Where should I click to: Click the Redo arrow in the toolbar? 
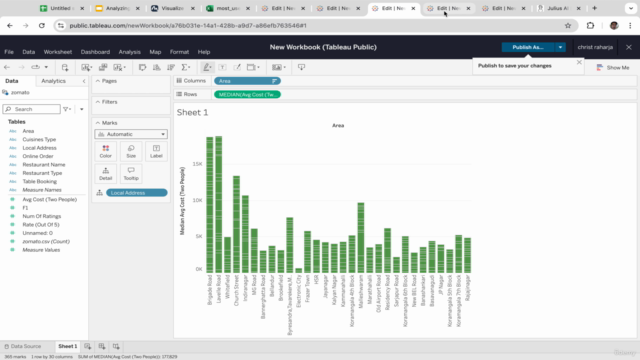point(21,67)
